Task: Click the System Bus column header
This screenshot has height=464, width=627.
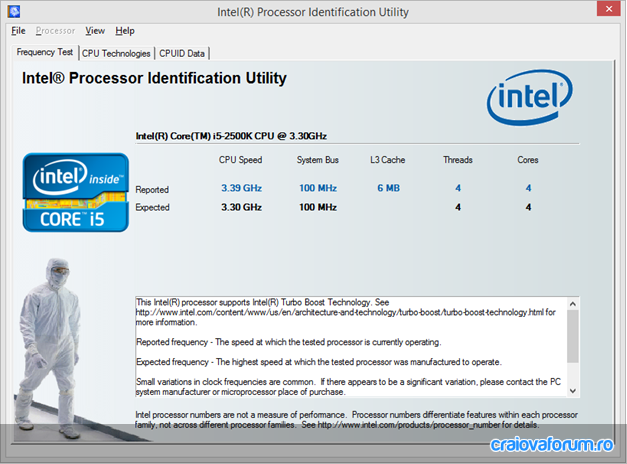Action: [x=317, y=160]
